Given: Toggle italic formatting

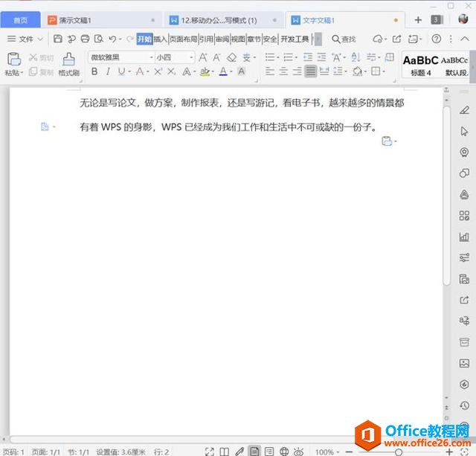Looking at the screenshot, I should point(109,71).
